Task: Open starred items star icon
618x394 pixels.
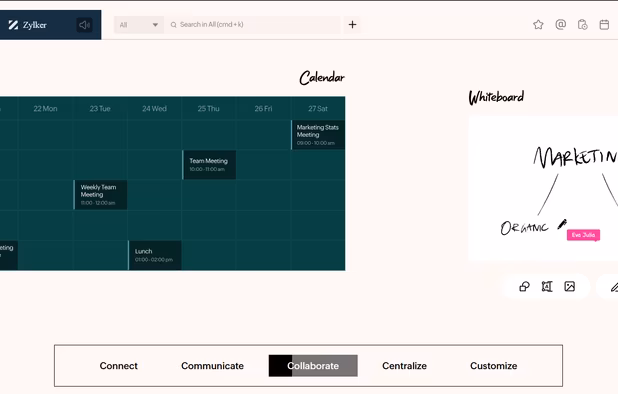Action: pos(538,25)
